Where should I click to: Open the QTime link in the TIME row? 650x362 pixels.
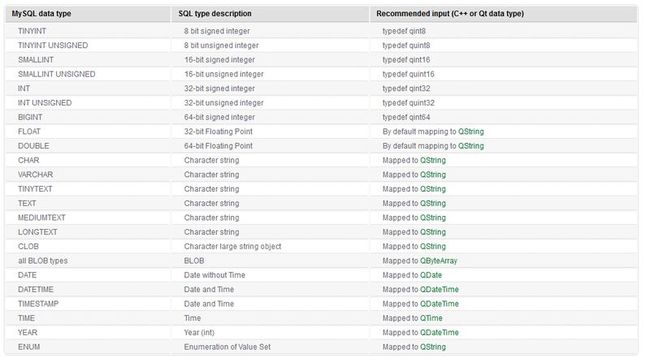[431, 318]
